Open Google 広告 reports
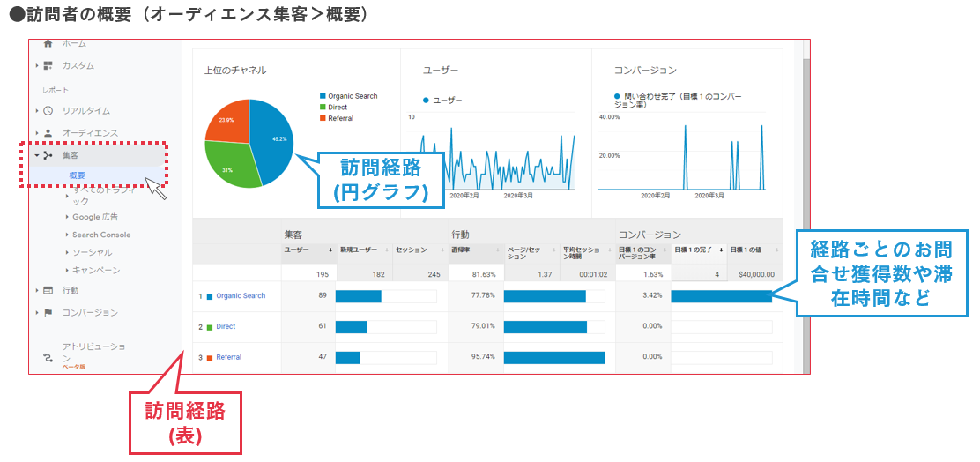Viewport: 980px width, 462px height. (95, 217)
